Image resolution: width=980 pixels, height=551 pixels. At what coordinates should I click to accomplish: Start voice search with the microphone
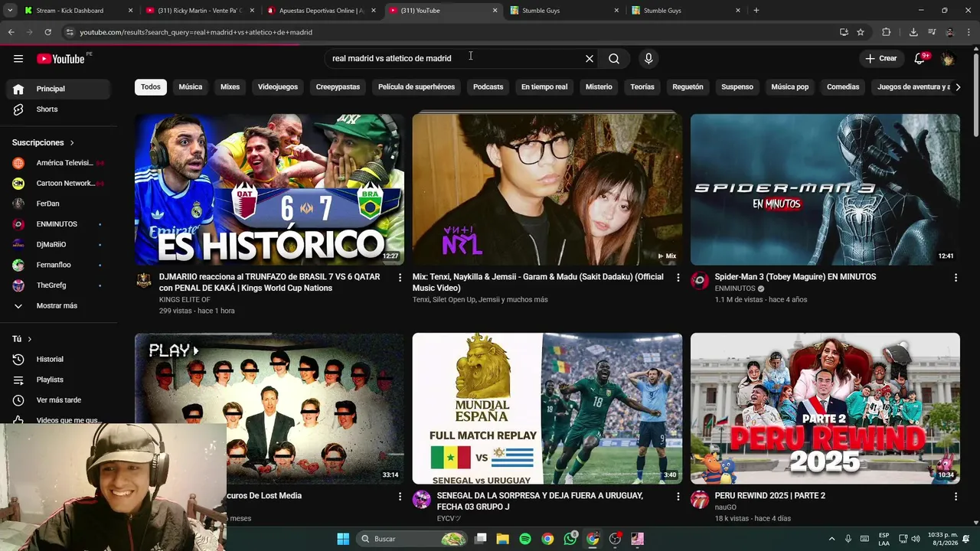click(x=648, y=59)
